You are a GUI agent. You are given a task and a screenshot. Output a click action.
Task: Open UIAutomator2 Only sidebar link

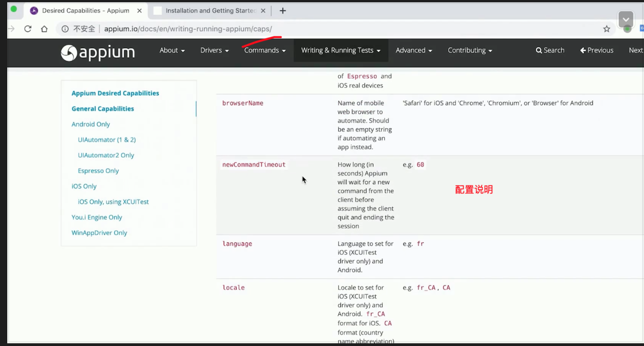[x=106, y=155]
